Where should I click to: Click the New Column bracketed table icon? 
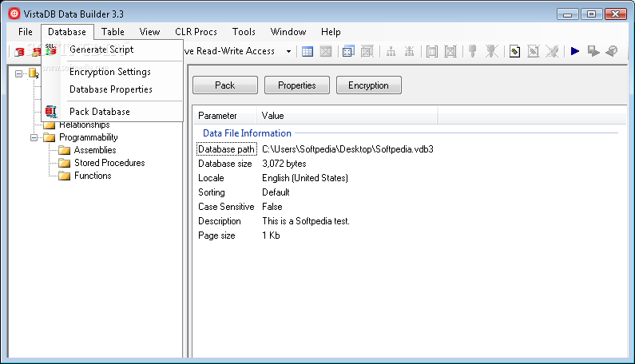point(432,51)
